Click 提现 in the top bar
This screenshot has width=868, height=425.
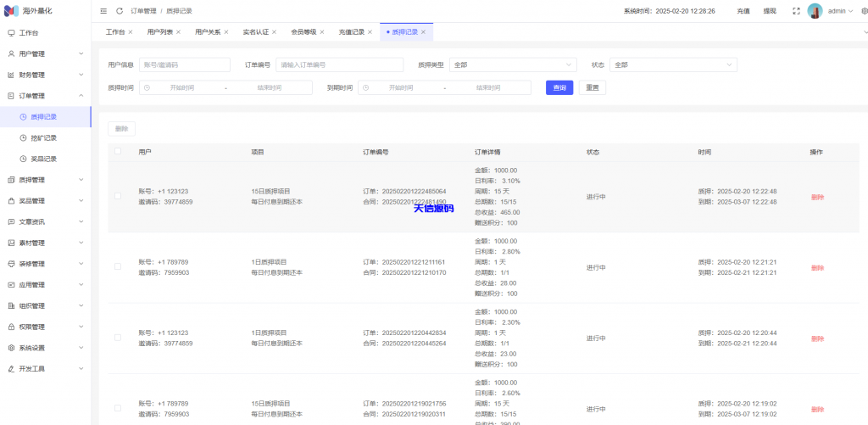pyautogui.click(x=770, y=11)
